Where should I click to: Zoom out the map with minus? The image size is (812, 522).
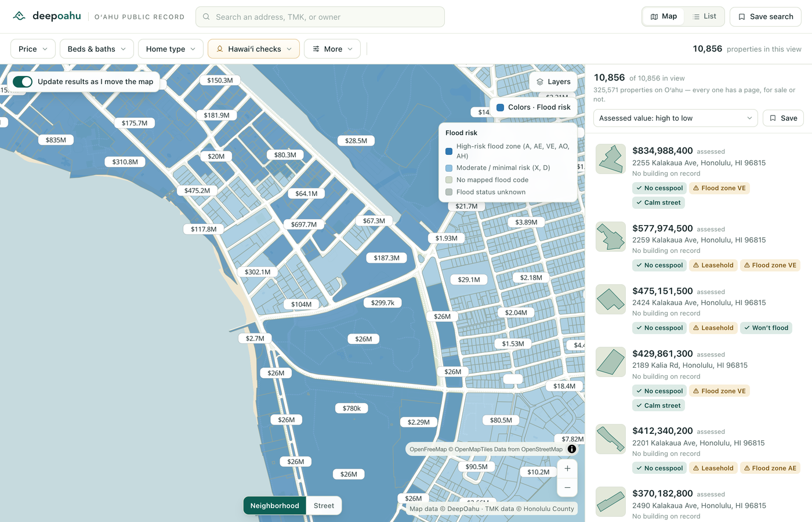coord(567,487)
